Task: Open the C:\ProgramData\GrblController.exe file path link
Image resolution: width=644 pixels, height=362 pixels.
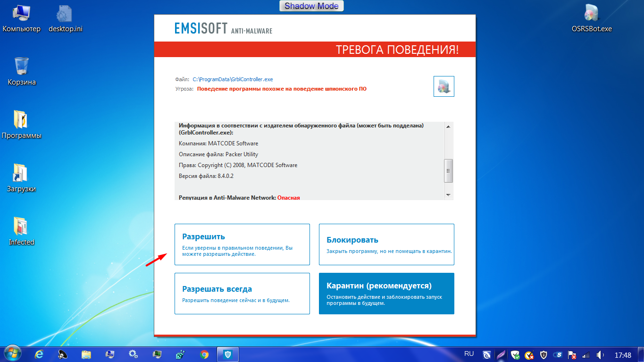Action: (x=233, y=79)
